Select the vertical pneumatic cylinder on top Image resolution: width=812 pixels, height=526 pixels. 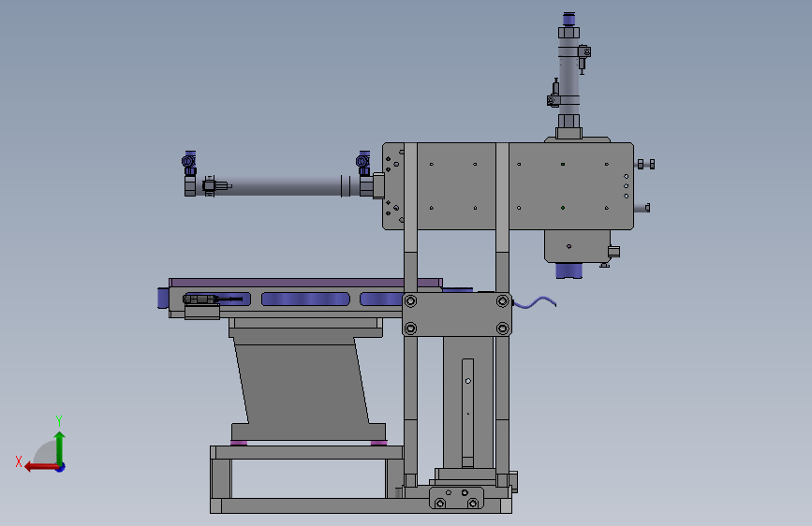click(x=568, y=77)
